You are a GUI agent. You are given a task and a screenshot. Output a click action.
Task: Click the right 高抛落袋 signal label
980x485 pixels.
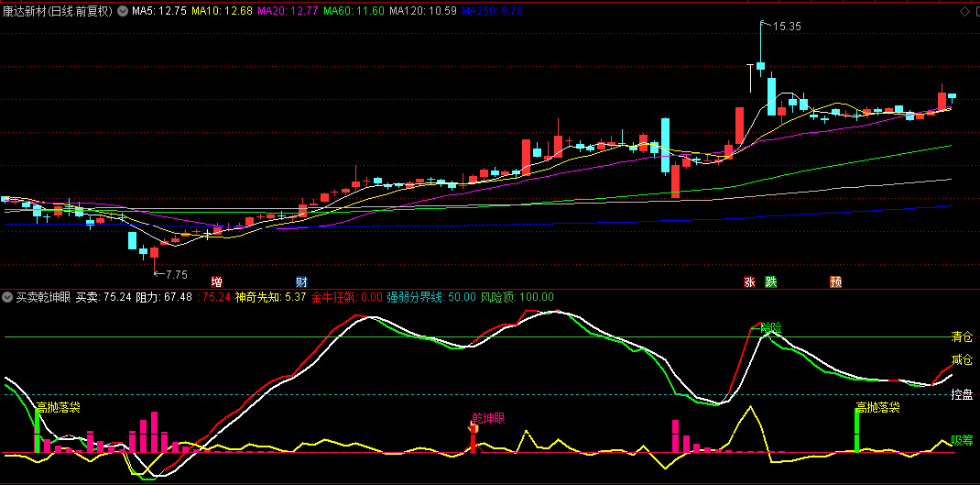(x=877, y=407)
